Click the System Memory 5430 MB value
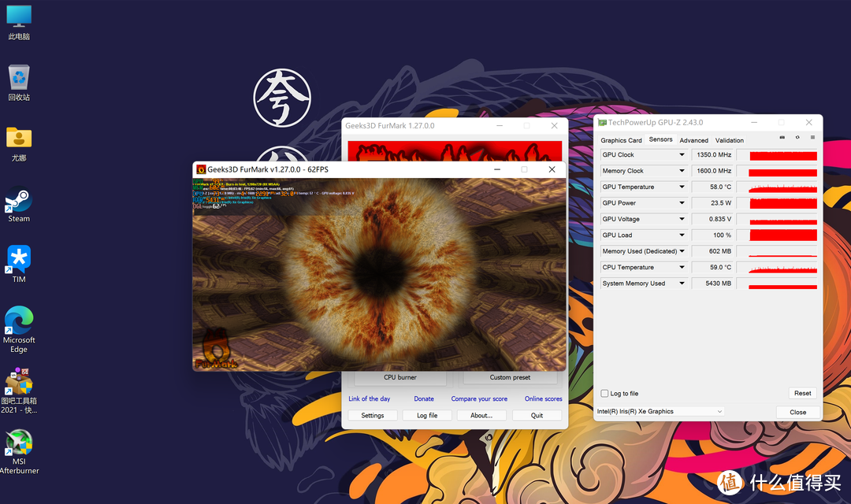The height and width of the screenshot is (504, 851). pos(712,283)
